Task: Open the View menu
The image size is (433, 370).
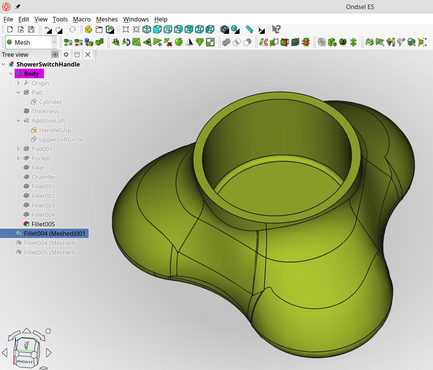Action: [x=41, y=19]
